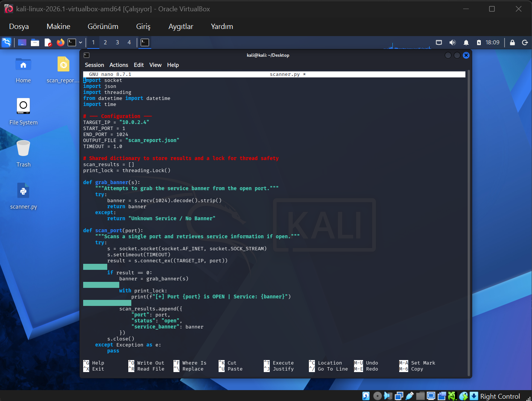
Task: Open the terminal emulator launcher in panel
Action: coord(72,42)
